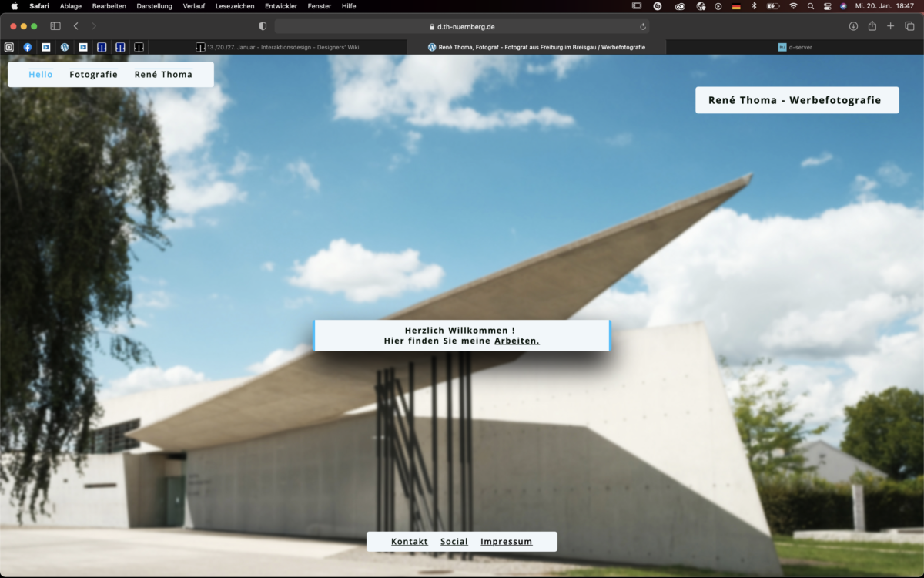Viewport: 924px width, 578px height.
Task: Switch to the Interaktionsdesign Designers' Wiki tab
Action: (277, 47)
